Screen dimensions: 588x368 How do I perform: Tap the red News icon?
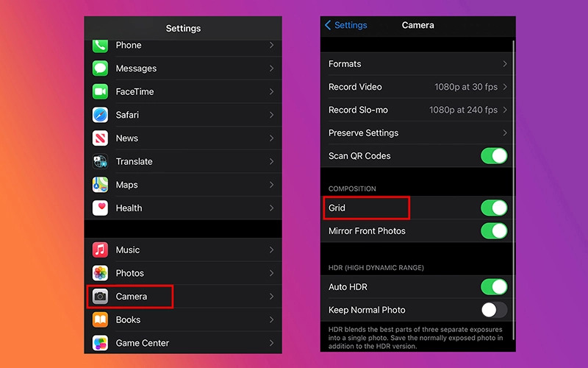[100, 138]
